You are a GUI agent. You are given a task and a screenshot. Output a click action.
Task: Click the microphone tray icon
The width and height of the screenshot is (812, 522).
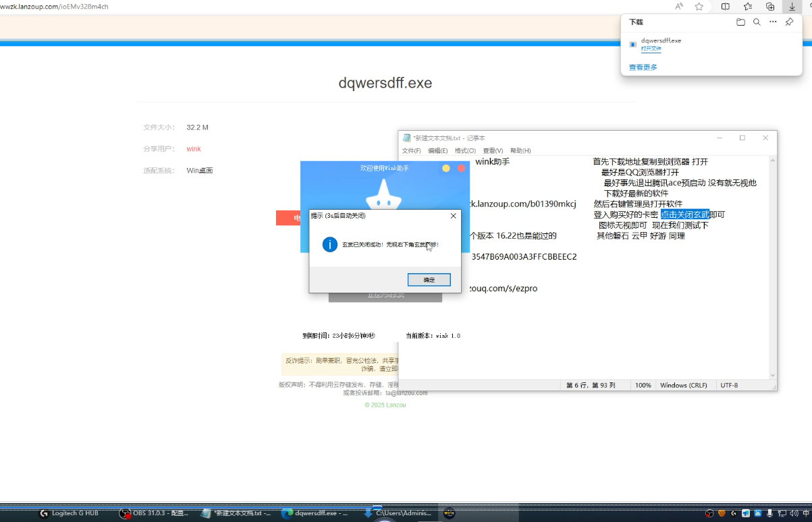(x=769, y=513)
